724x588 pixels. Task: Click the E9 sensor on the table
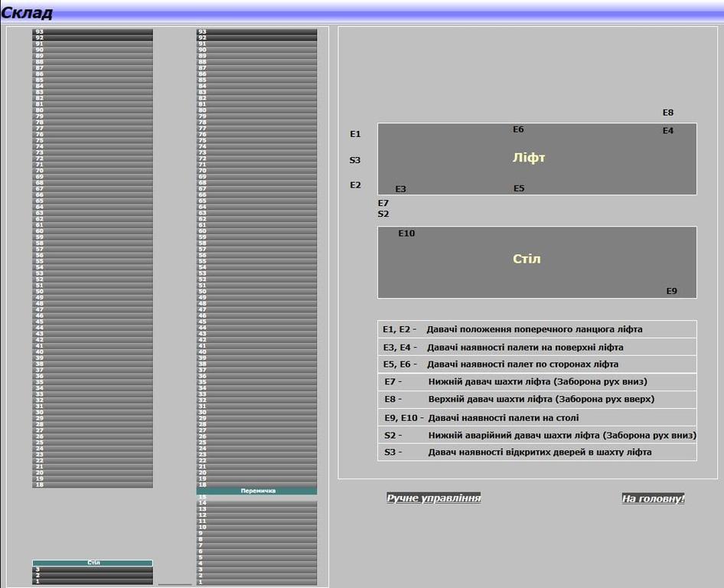[671, 291]
